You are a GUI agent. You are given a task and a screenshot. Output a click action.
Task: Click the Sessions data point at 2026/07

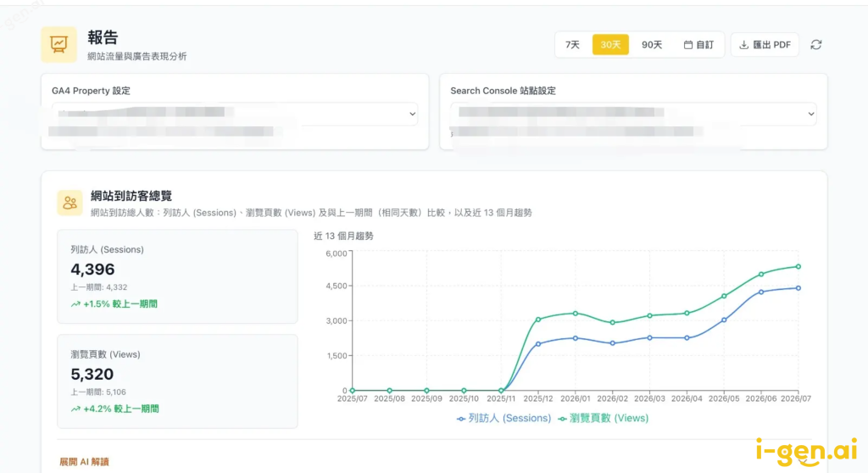798,288
